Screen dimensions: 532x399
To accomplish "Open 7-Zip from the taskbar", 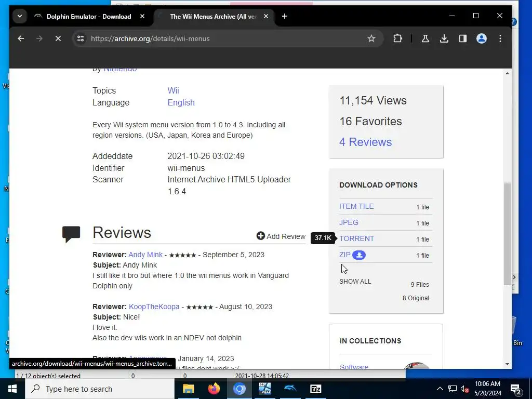I will coord(315,389).
